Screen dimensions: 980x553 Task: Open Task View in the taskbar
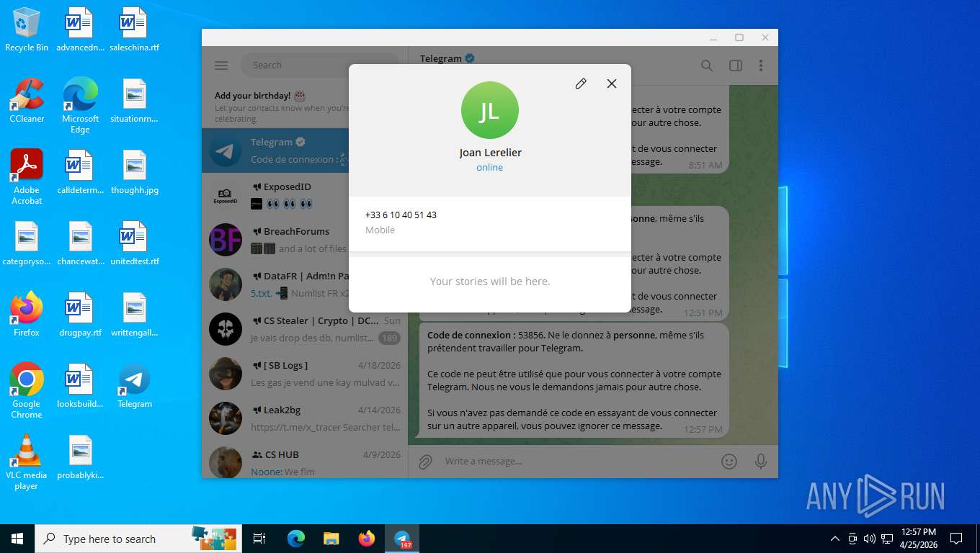click(259, 539)
